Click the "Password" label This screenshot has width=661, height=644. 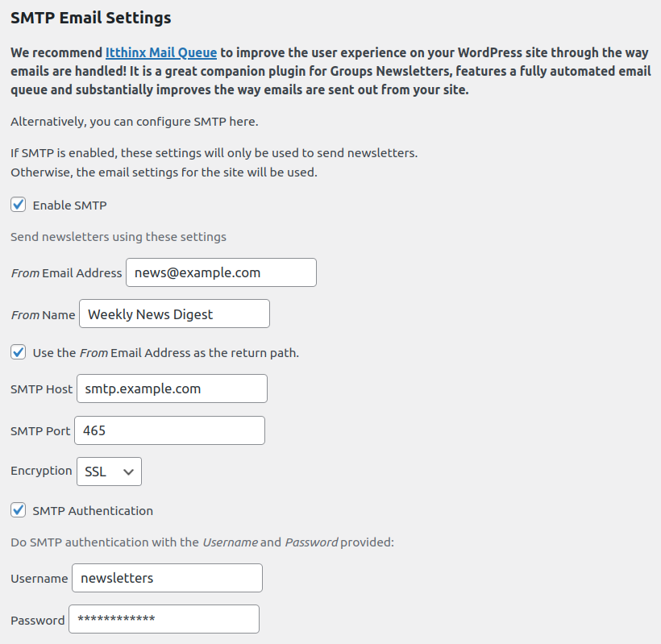[38, 621]
